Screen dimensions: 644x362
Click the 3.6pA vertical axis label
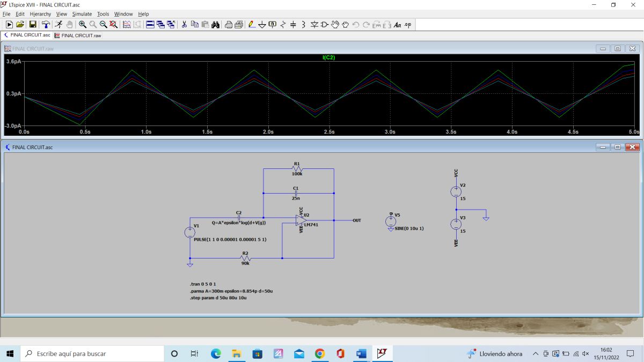13,62
